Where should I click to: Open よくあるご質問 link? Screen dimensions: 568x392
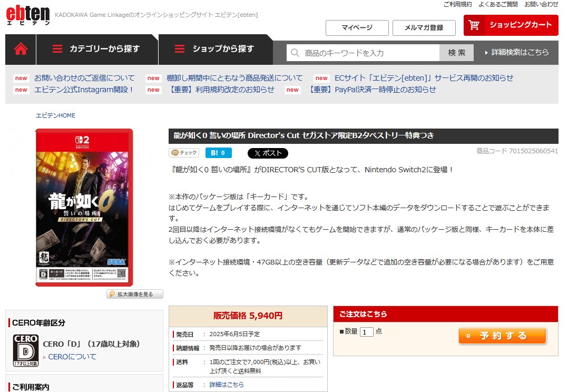point(498,4)
